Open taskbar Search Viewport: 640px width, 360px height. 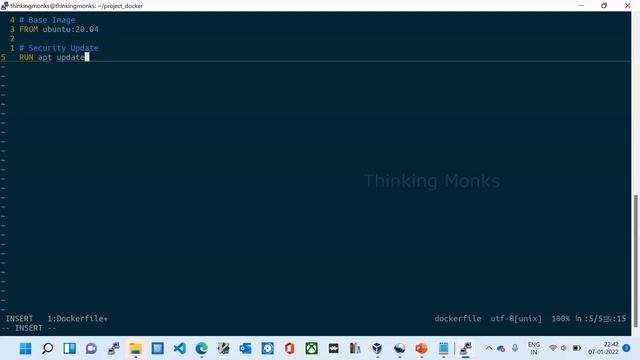47,349
